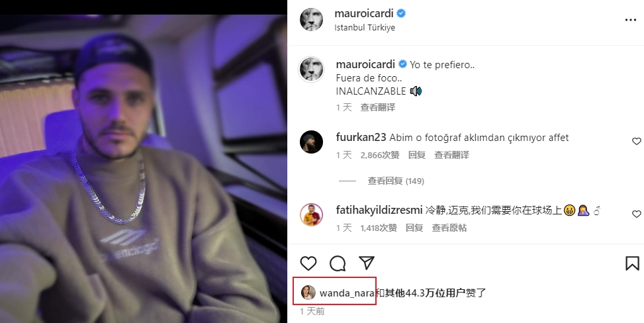Like the post with heart icon
Screen dimensions: 644x323
(308, 263)
